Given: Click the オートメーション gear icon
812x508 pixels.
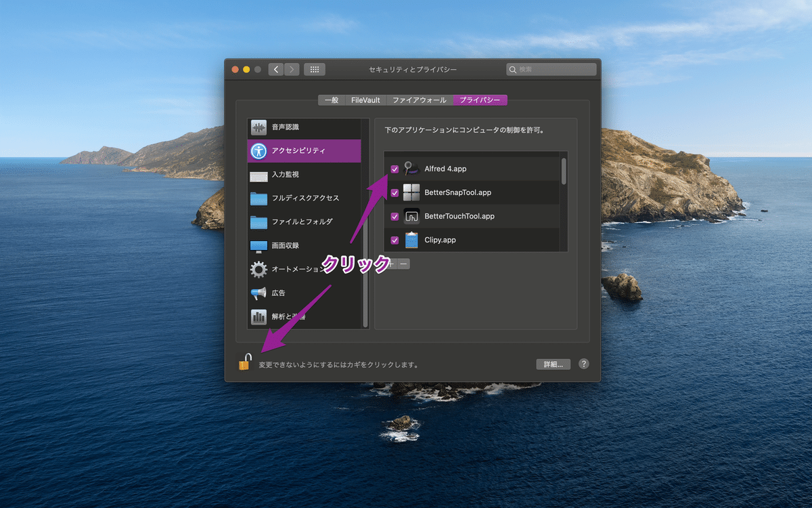Looking at the screenshot, I should click(x=258, y=270).
